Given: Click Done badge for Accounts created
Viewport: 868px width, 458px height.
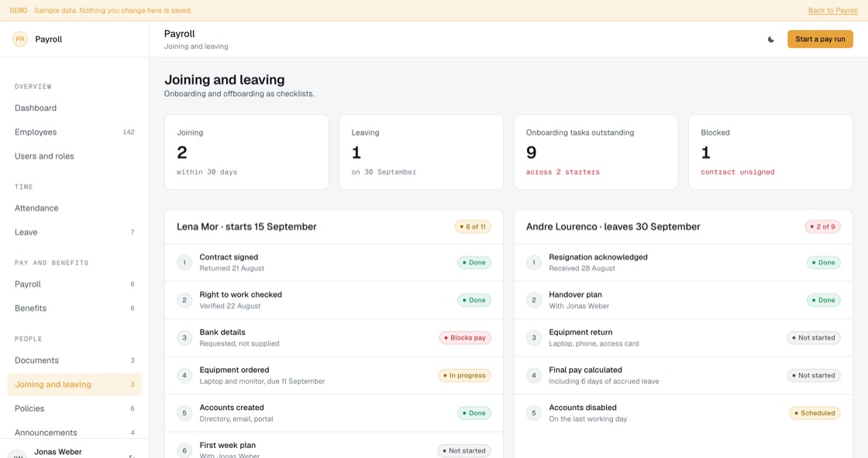Looking at the screenshot, I should 474,413.
